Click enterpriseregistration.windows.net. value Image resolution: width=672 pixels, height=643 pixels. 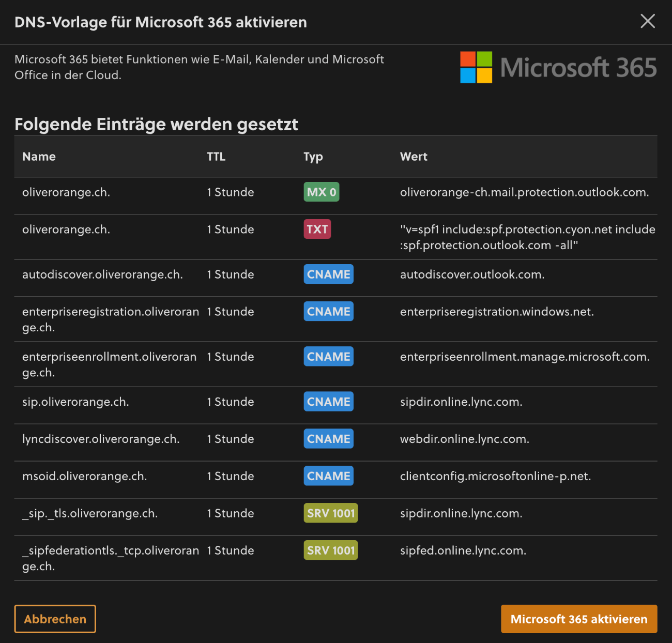497,312
